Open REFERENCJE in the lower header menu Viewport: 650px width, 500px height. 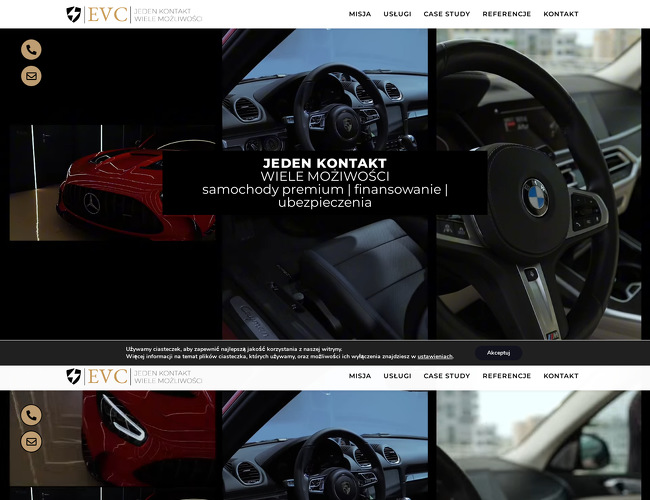506,376
